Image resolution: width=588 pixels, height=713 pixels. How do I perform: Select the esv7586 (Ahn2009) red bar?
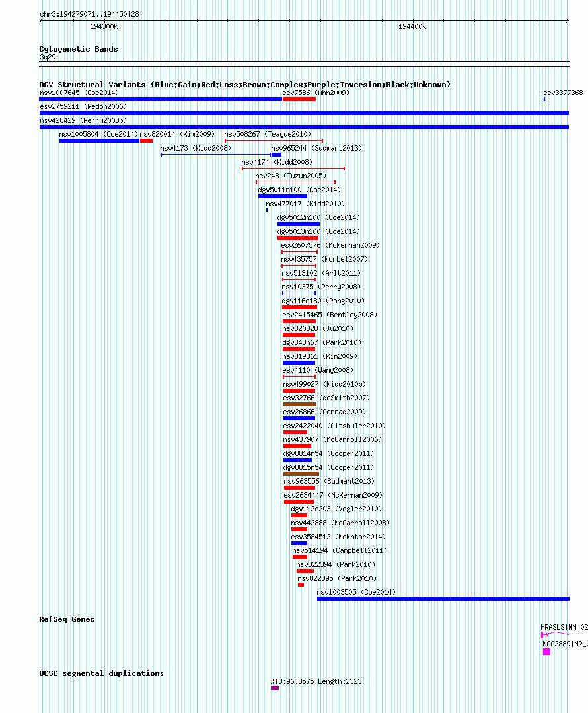299,99
